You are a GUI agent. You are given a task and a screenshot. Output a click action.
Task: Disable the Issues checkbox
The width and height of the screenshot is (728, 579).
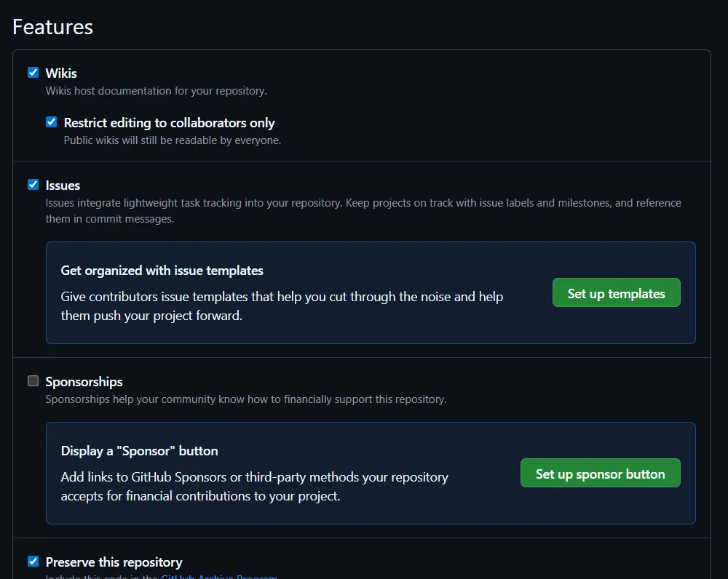pos(33,185)
